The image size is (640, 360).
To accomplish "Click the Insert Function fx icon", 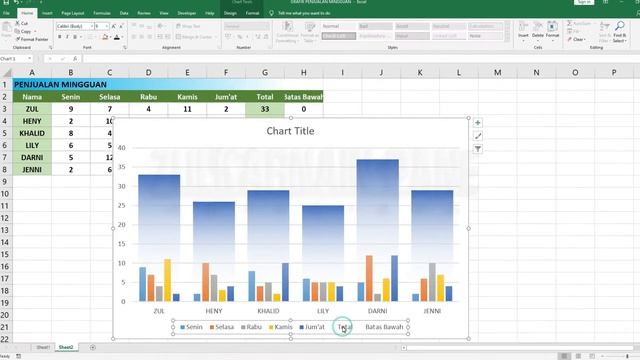I will pos(75,59).
